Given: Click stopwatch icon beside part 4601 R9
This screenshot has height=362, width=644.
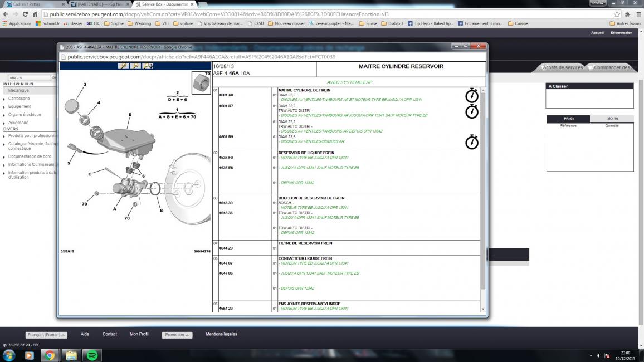Looking at the screenshot, I should coord(471,142).
